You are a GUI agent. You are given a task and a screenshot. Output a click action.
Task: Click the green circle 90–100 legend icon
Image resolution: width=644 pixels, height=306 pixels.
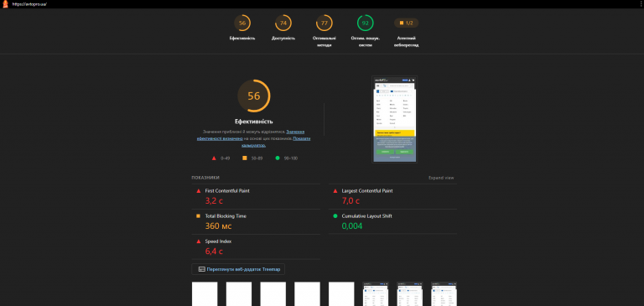(x=278, y=158)
